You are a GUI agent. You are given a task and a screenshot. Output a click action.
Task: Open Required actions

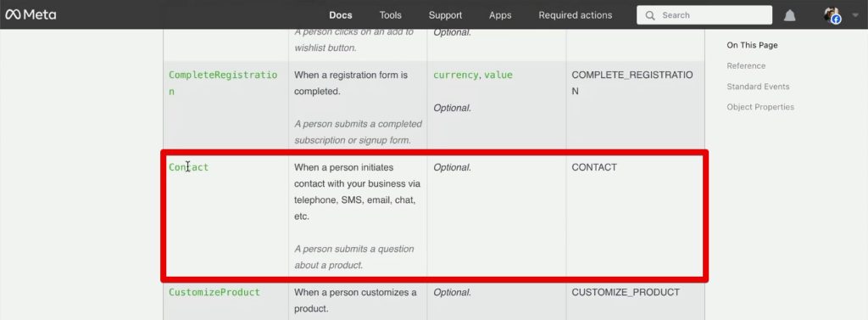(576, 15)
